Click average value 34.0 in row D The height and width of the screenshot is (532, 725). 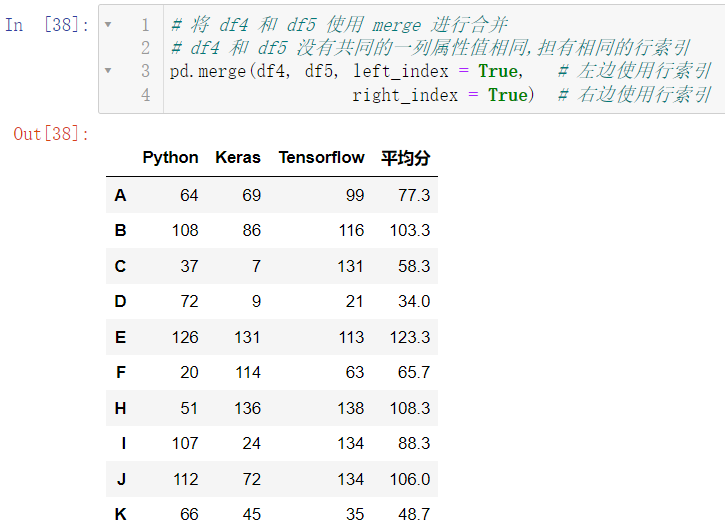414,302
